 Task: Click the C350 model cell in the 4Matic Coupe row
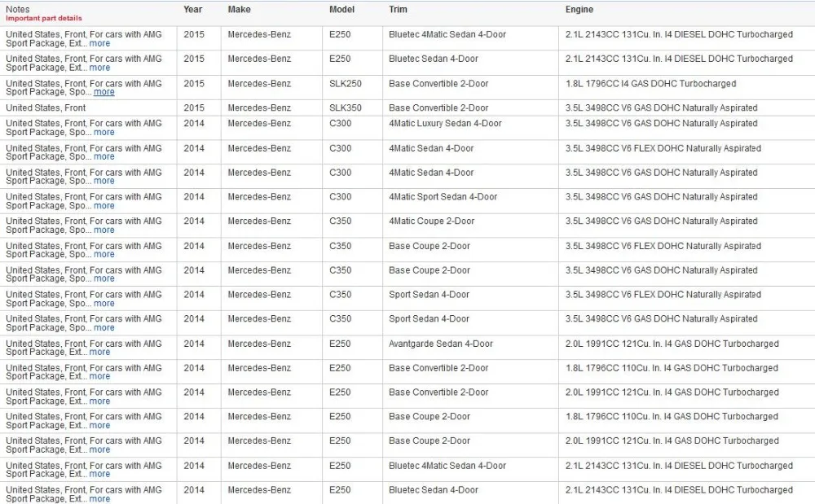(x=341, y=221)
